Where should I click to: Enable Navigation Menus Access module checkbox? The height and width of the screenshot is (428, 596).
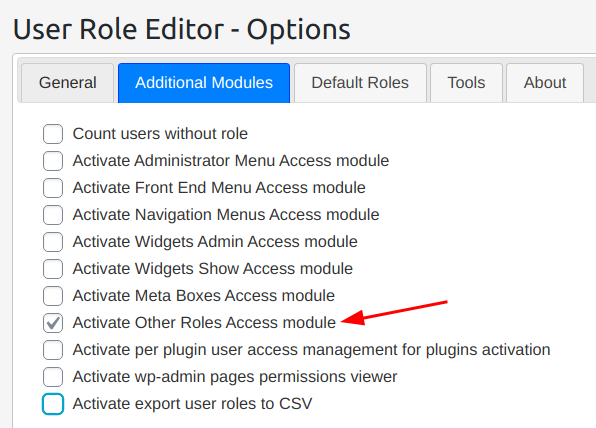point(53,215)
